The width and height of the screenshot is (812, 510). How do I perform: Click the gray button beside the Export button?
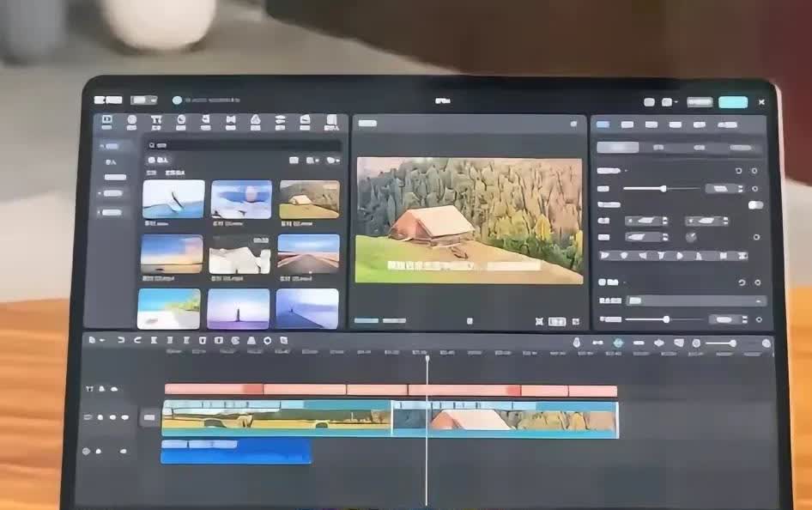pos(700,102)
